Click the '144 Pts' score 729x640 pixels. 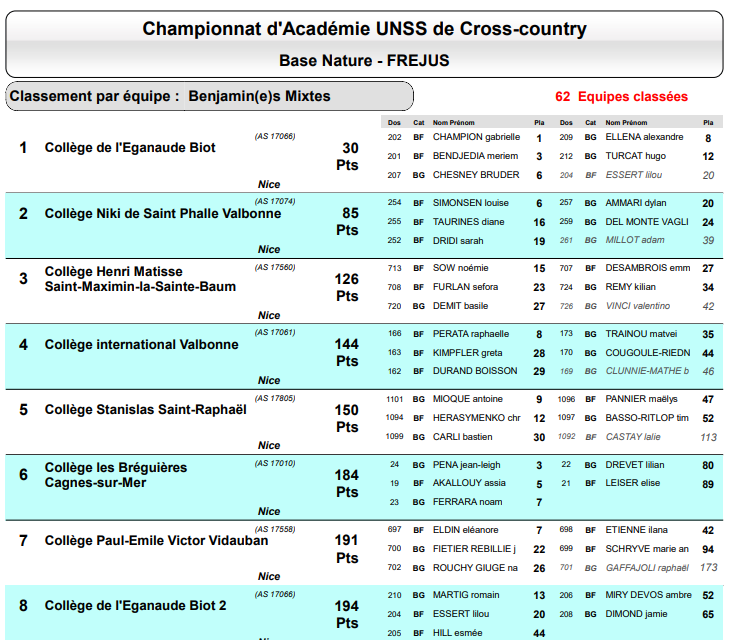pos(347,353)
